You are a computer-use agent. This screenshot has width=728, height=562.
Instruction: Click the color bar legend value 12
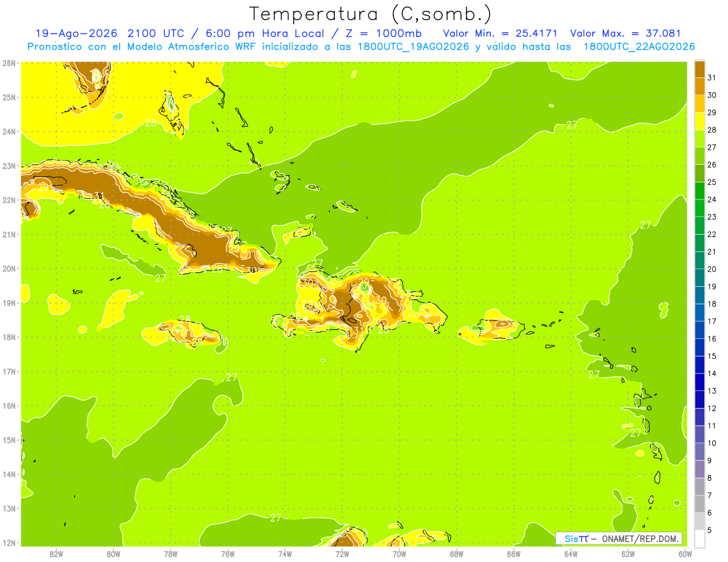click(712, 408)
